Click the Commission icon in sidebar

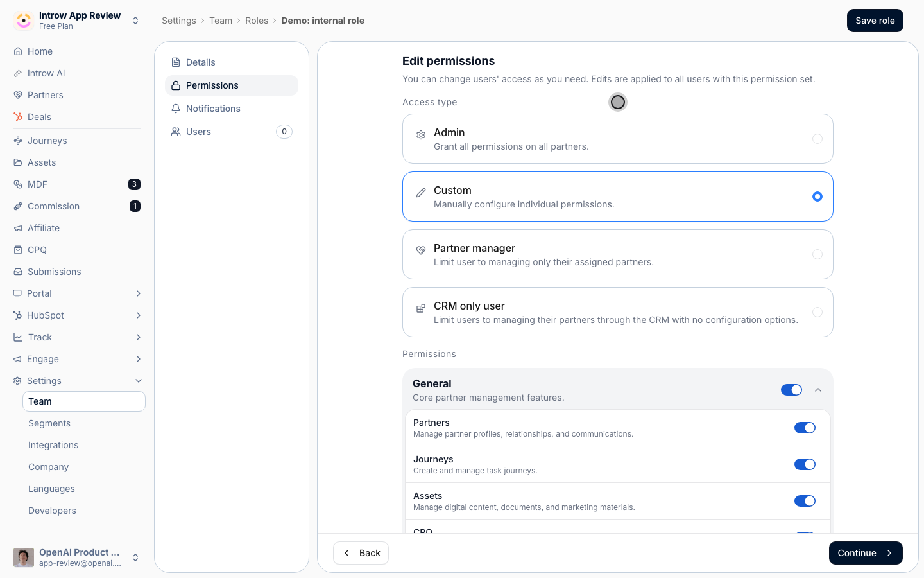click(18, 206)
